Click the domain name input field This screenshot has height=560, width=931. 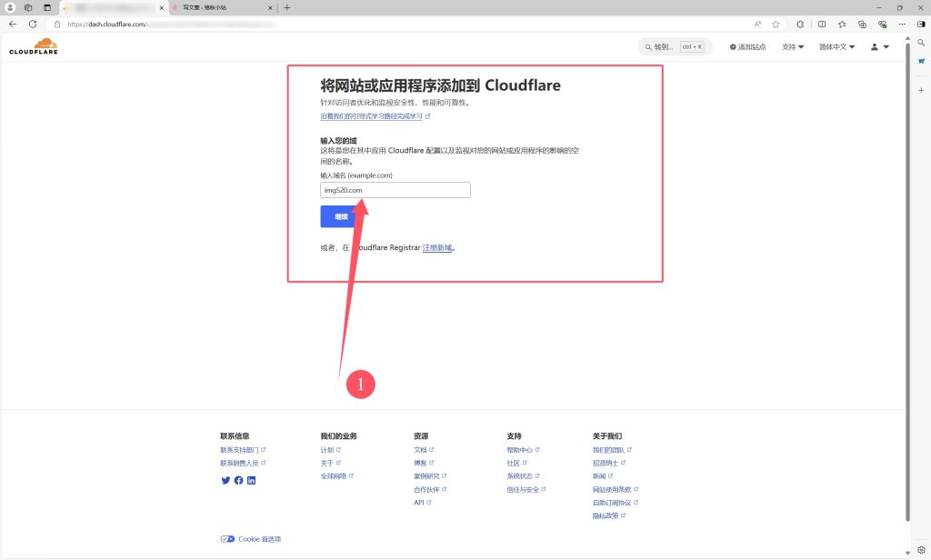(395, 190)
